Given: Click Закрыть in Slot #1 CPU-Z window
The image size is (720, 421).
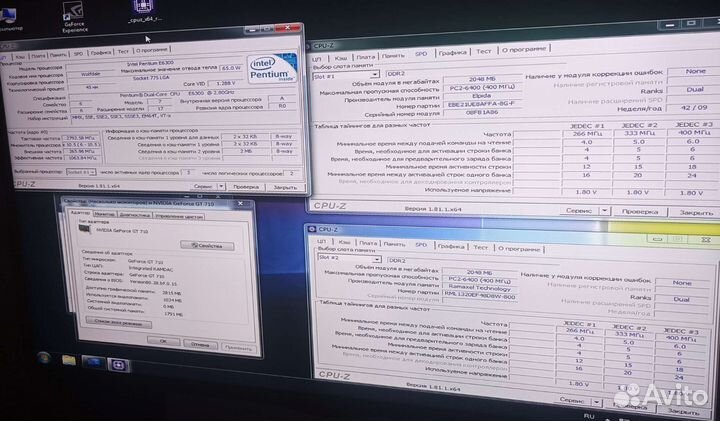Looking at the screenshot, I should pos(696,213).
